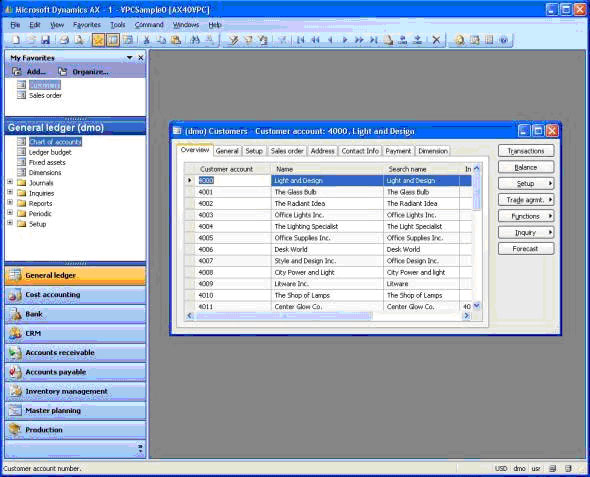Click the horizontal scrollbar in customer grid
Image resolution: width=590 pixels, height=477 pixels.
(327, 316)
